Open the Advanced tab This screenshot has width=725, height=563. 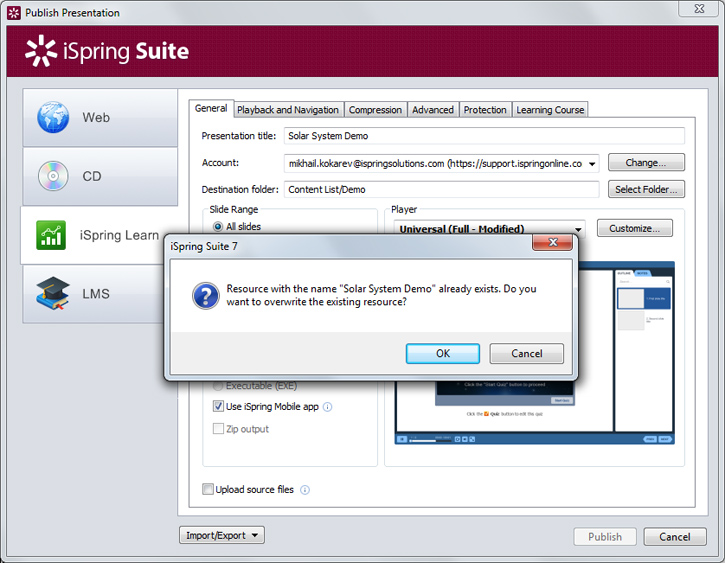coord(433,110)
